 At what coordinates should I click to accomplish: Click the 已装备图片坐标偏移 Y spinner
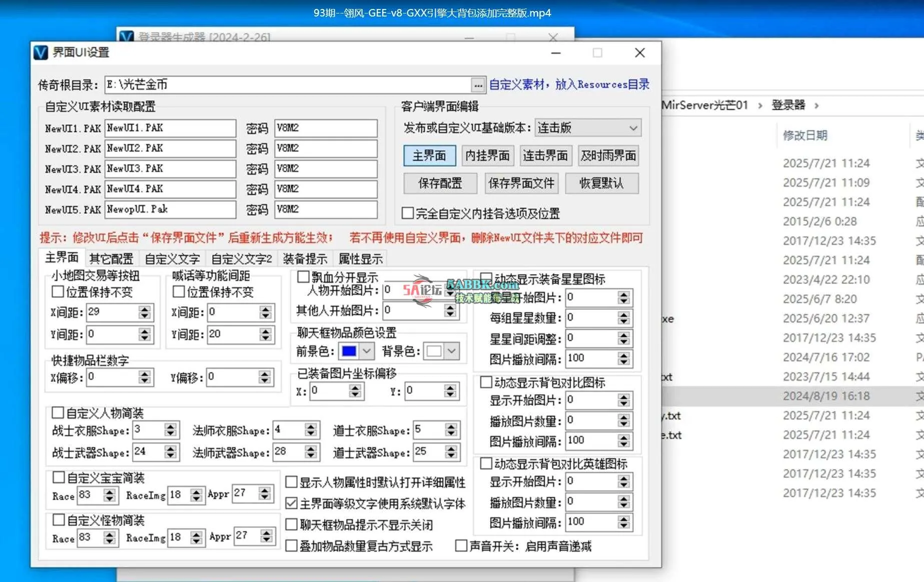click(450, 391)
